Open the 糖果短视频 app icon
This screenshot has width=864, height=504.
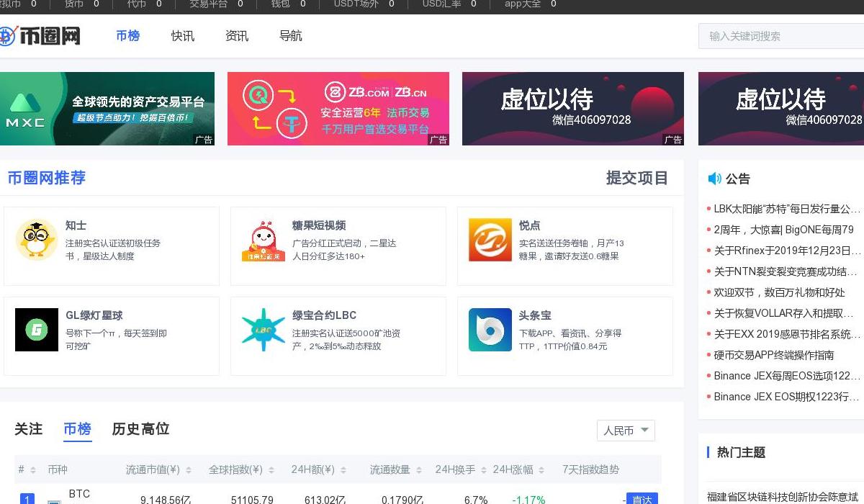pos(264,240)
